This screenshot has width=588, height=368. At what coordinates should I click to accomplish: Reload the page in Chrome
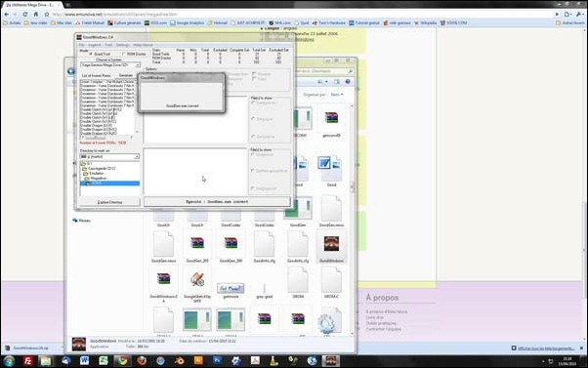(25, 15)
